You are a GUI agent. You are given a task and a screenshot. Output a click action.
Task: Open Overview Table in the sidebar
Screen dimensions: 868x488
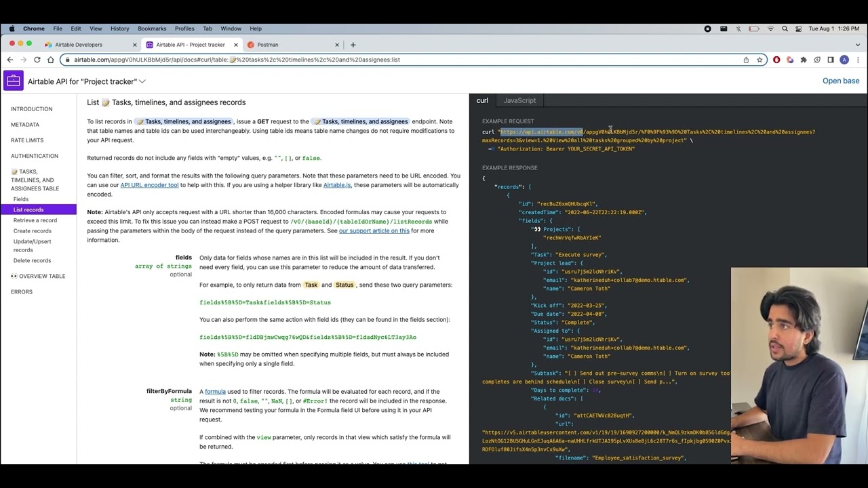pyautogui.click(x=38, y=276)
